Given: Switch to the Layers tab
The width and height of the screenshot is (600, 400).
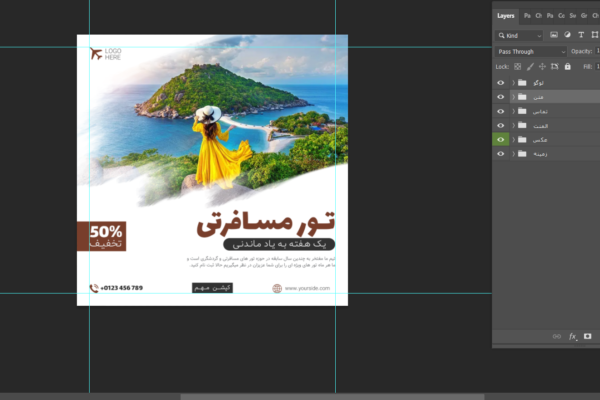Looking at the screenshot, I should click(x=505, y=16).
